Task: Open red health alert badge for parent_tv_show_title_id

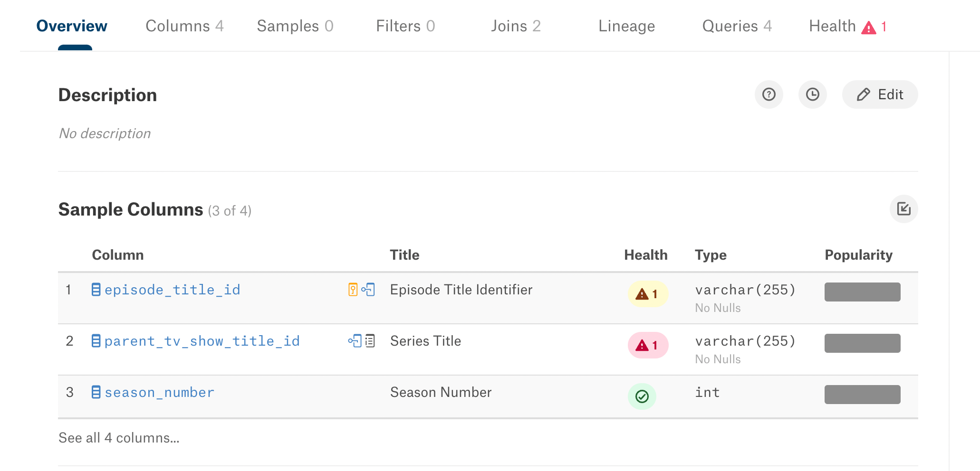Action: (x=648, y=345)
